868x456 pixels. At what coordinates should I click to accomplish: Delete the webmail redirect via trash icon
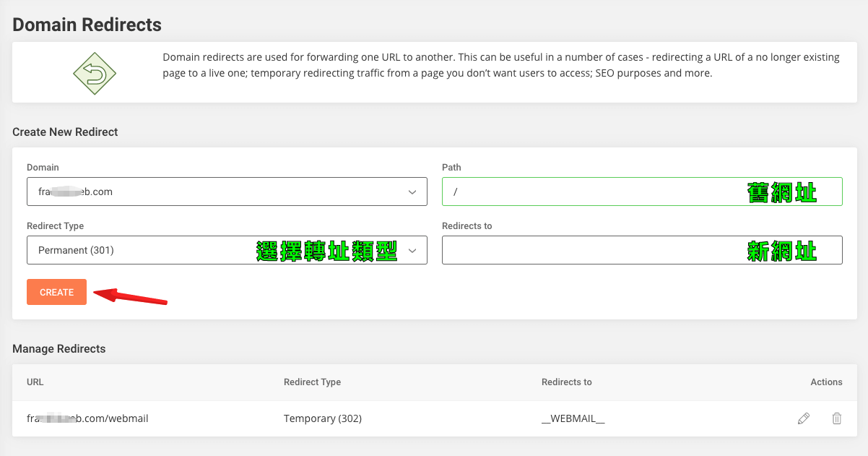(837, 418)
